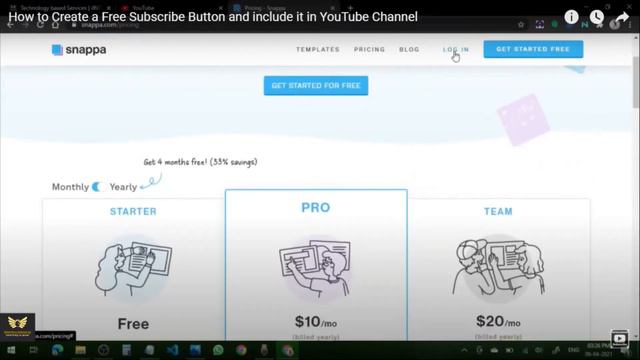Viewport: 640px width, 360px height.
Task: Click the Get Started For Free button
Action: click(x=316, y=86)
